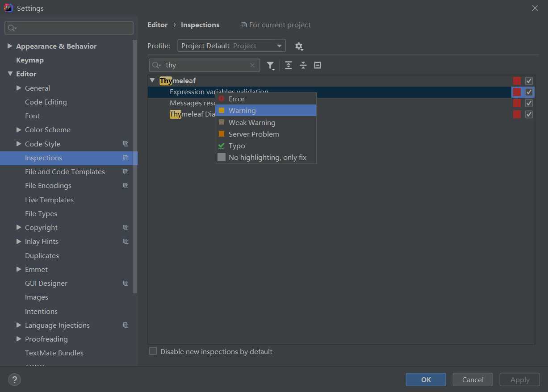Viewport: 548px width, 392px height.
Task: Collapse the Editor section
Action: click(x=10, y=74)
